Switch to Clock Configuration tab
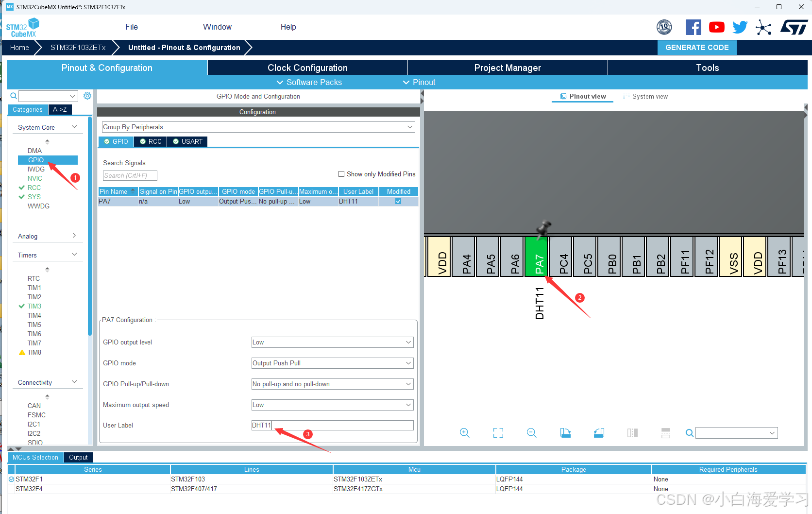The height and width of the screenshot is (514, 812). pos(307,68)
